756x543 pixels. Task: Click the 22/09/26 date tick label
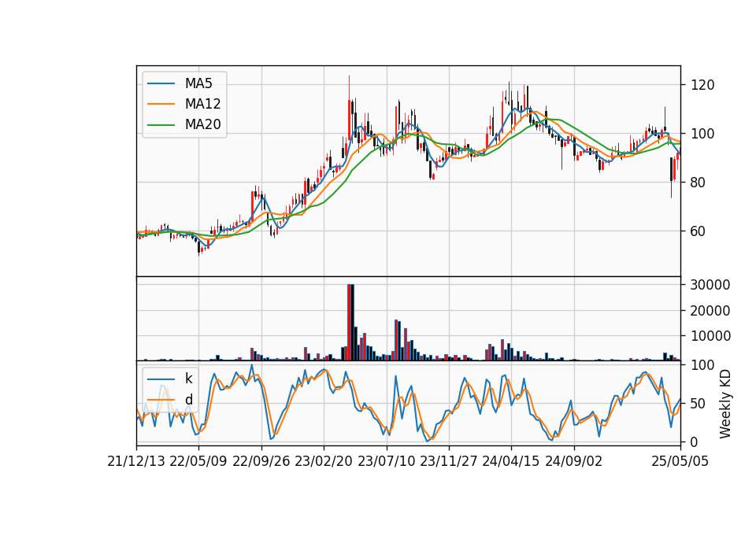coord(261,461)
